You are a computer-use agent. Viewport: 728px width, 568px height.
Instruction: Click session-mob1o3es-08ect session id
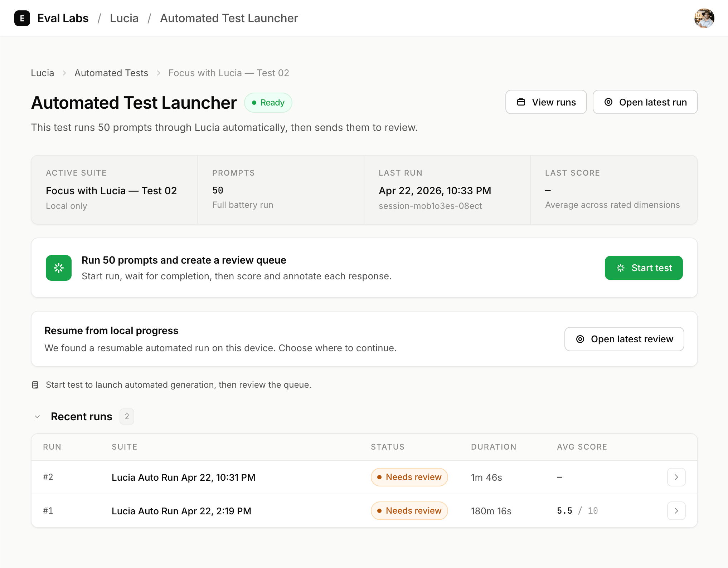[x=430, y=206]
